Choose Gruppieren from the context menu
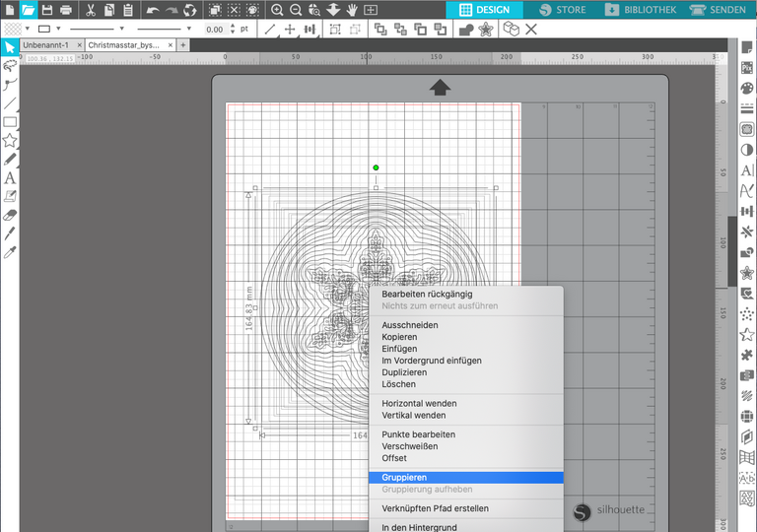The height and width of the screenshot is (532, 757). point(404,478)
